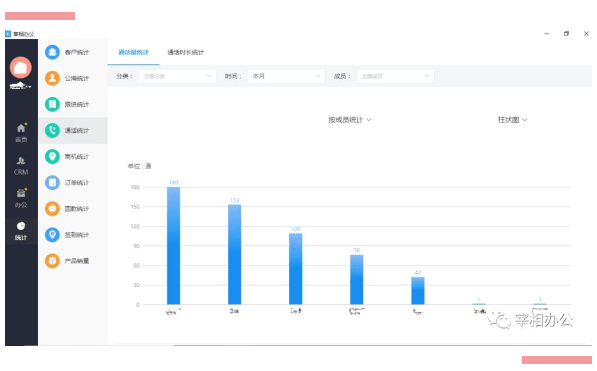Open the 时间 dropdown showing 本月
This screenshot has width=597, height=371.
coord(286,76)
